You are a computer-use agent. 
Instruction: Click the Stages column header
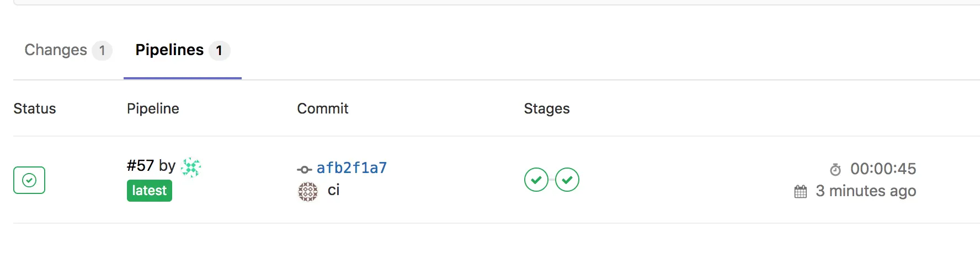(546, 109)
